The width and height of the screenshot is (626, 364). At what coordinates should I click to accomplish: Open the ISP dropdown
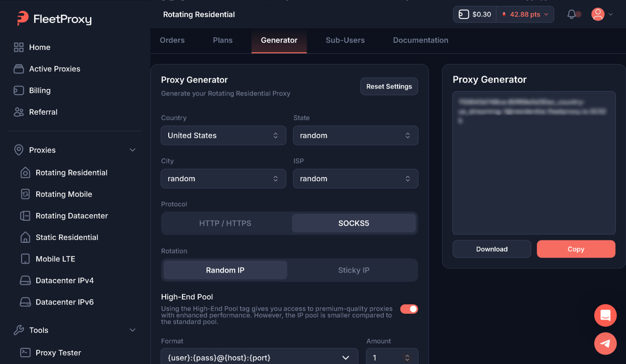click(356, 178)
